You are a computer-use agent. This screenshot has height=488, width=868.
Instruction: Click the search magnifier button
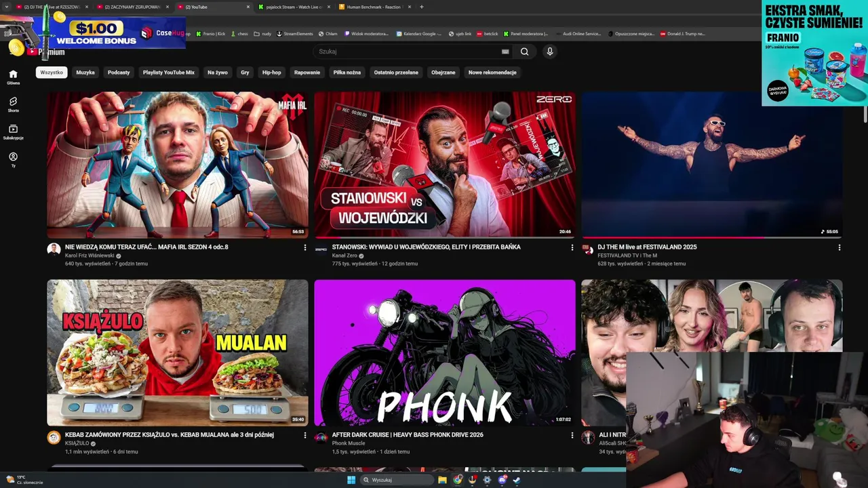(524, 52)
